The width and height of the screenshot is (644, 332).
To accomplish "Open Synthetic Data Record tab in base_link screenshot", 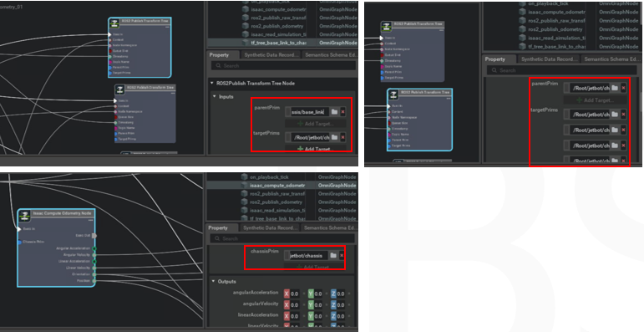I will (x=271, y=55).
